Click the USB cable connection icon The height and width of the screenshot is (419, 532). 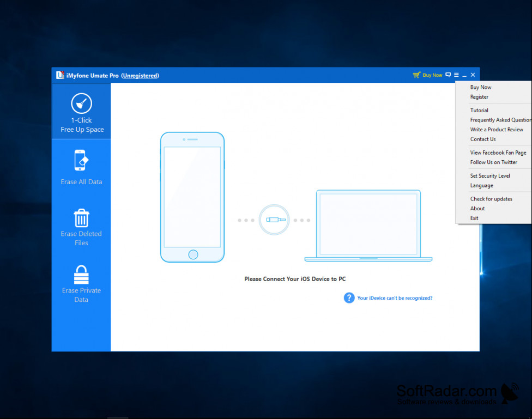(274, 220)
